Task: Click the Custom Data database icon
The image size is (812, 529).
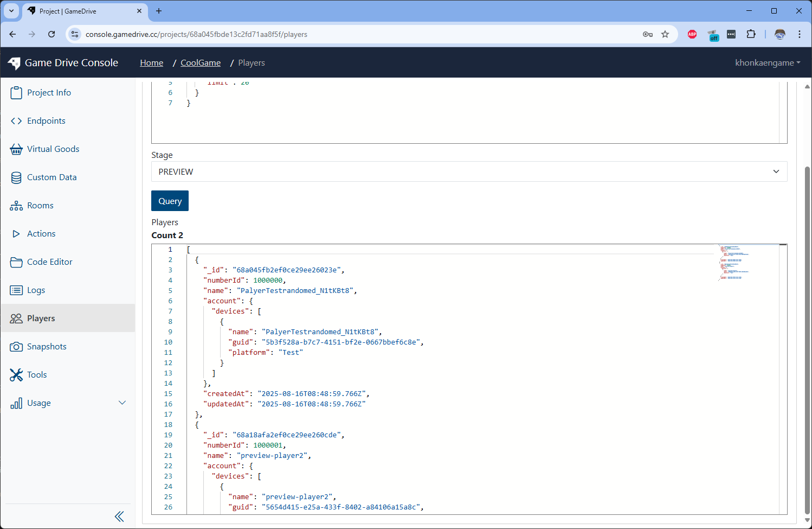Action: point(16,177)
